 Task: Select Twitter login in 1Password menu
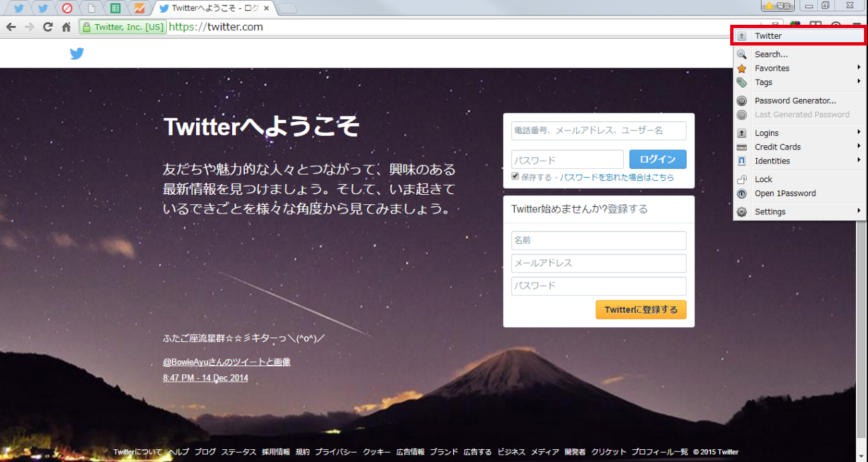tap(799, 36)
